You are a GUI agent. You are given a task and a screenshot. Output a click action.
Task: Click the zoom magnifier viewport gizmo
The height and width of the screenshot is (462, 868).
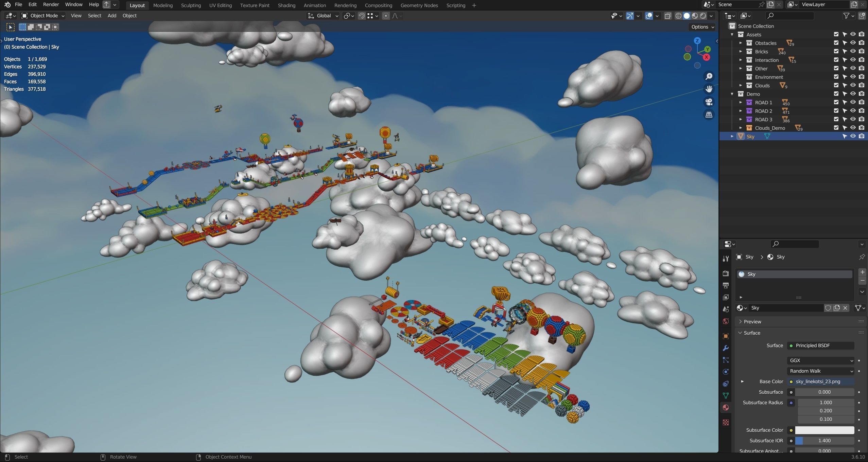(x=709, y=76)
